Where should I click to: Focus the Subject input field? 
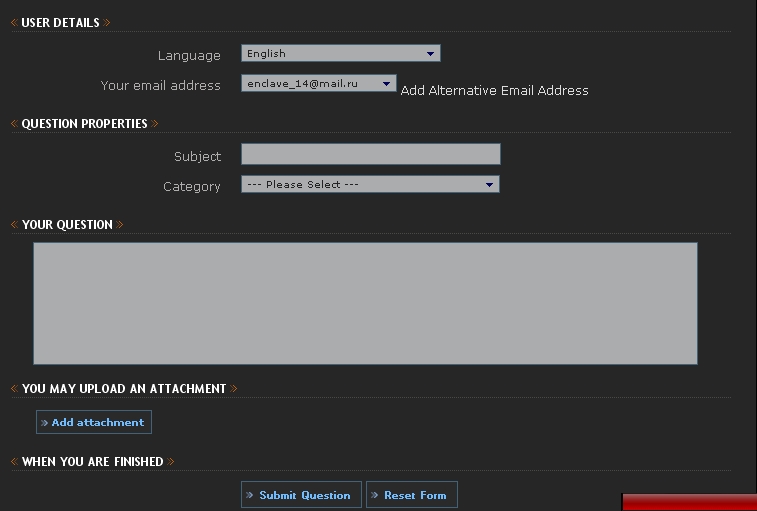pyautogui.click(x=371, y=154)
